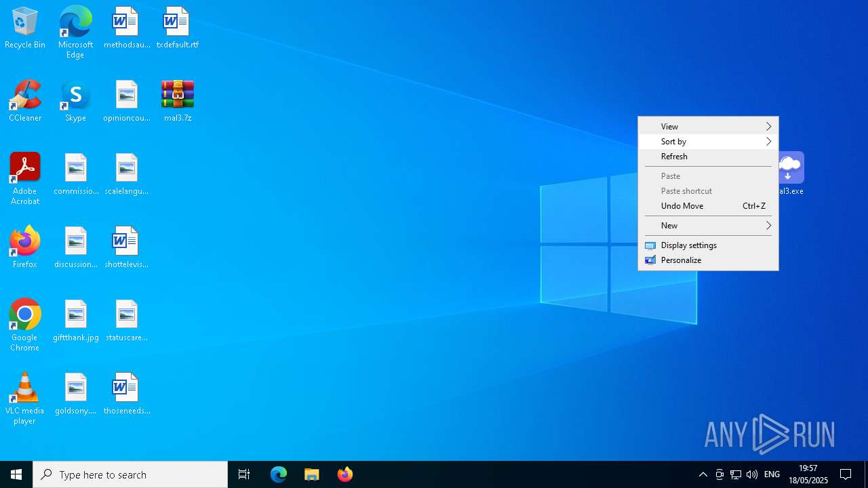Select the CCleaner desktop shortcut
The width and height of the screenshot is (868, 488).
(x=25, y=100)
